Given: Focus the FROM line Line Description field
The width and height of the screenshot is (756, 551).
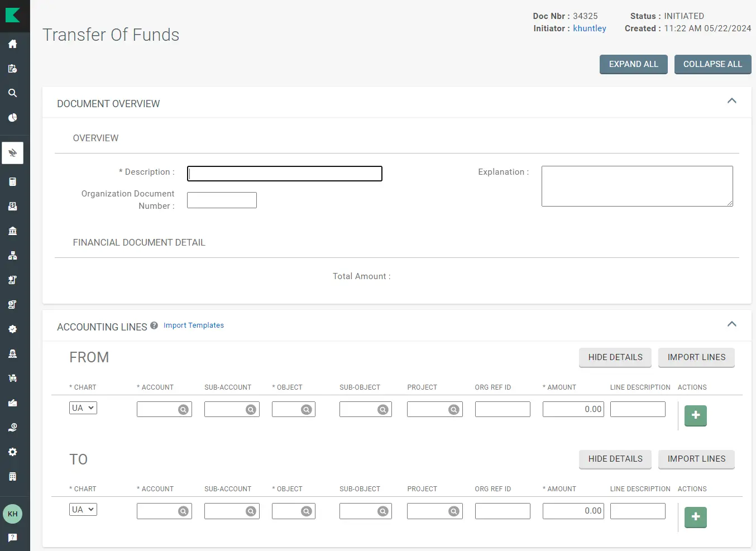Looking at the screenshot, I should 638,409.
